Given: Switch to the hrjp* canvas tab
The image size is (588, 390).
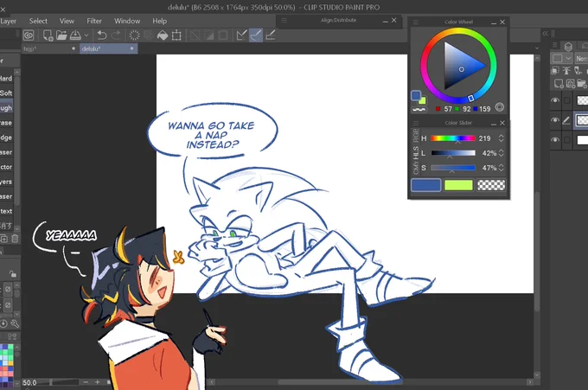Looking at the screenshot, I should 50,48.
